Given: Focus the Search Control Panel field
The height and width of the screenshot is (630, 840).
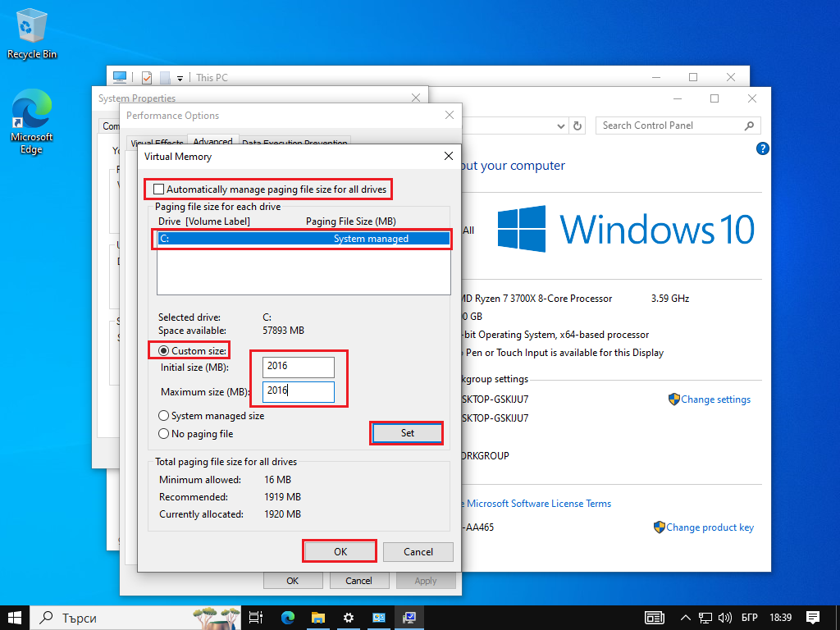Looking at the screenshot, I should coord(678,126).
